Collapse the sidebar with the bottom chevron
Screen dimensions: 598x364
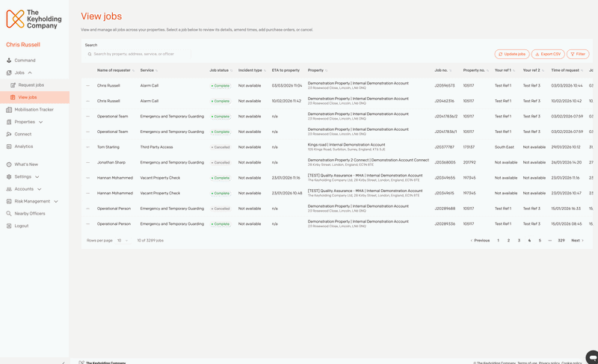pyautogui.click(x=64, y=363)
